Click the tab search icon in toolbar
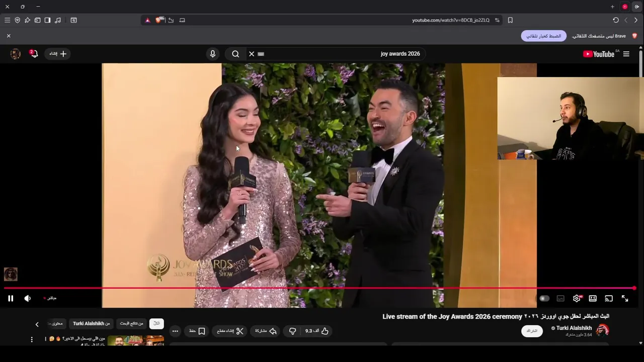 (73, 20)
